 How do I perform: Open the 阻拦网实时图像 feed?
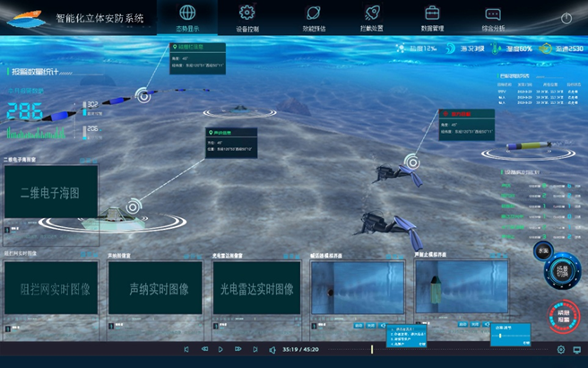(x=51, y=288)
